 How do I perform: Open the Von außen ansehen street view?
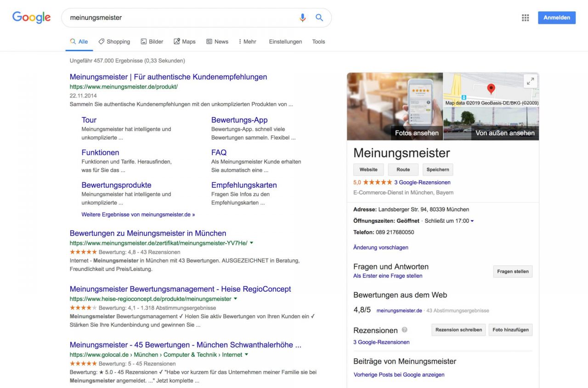pyautogui.click(x=491, y=124)
